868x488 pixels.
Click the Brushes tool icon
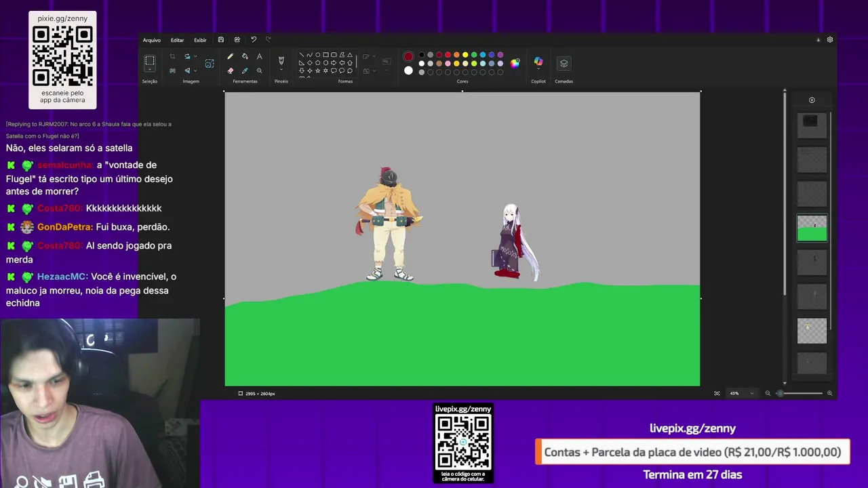(281, 60)
